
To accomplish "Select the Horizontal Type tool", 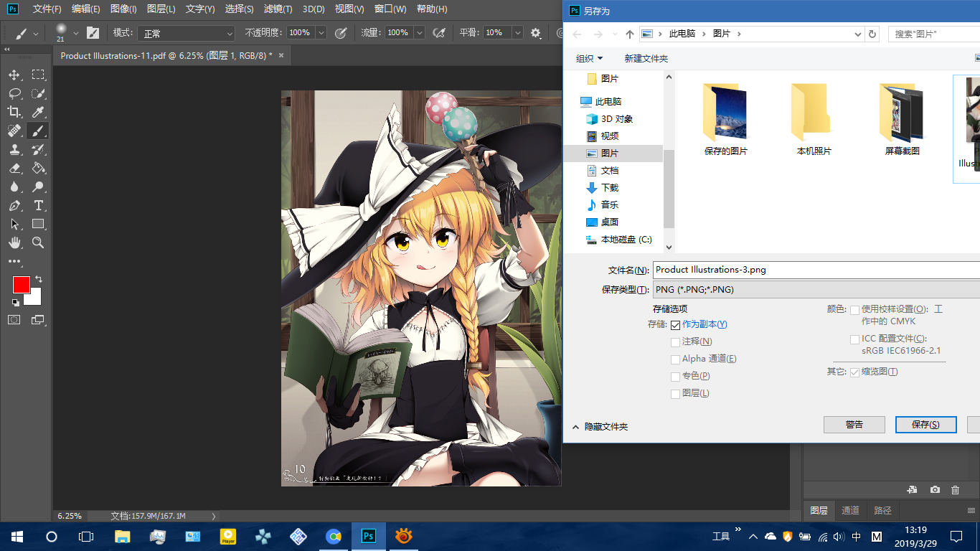I will click(38, 205).
